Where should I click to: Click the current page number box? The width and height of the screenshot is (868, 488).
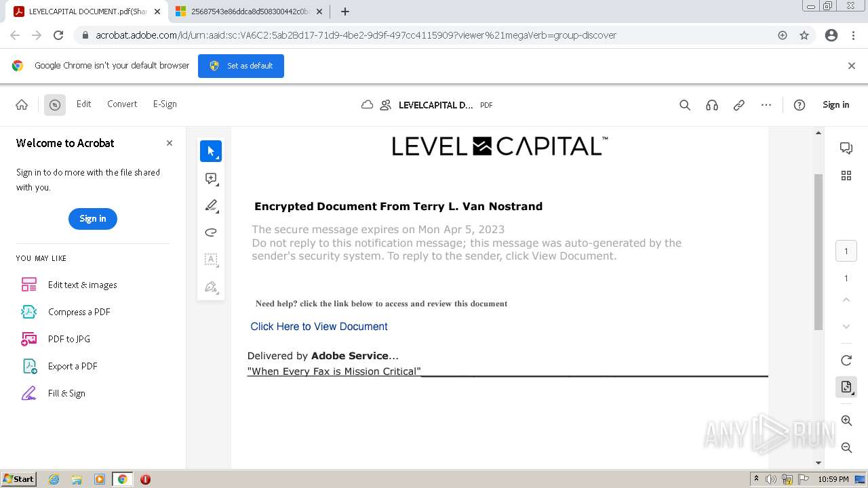tap(846, 251)
